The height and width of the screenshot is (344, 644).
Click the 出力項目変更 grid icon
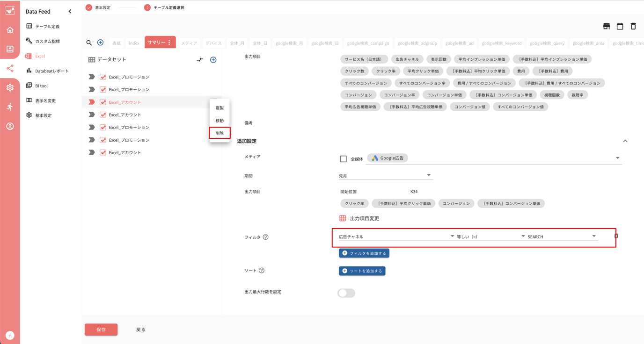[342, 218]
